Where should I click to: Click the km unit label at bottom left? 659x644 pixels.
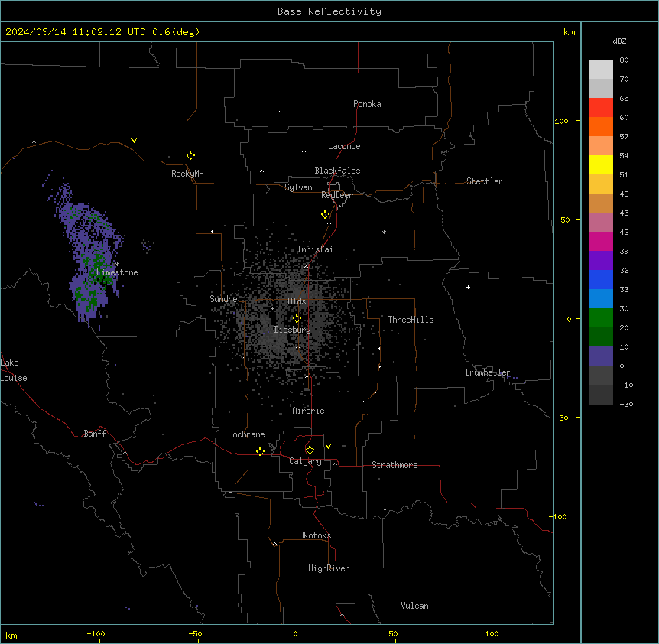pyautogui.click(x=11, y=635)
